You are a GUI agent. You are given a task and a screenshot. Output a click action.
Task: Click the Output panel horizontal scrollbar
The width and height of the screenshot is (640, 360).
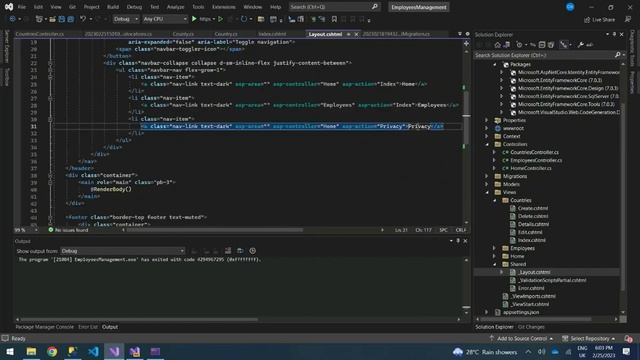139,320
